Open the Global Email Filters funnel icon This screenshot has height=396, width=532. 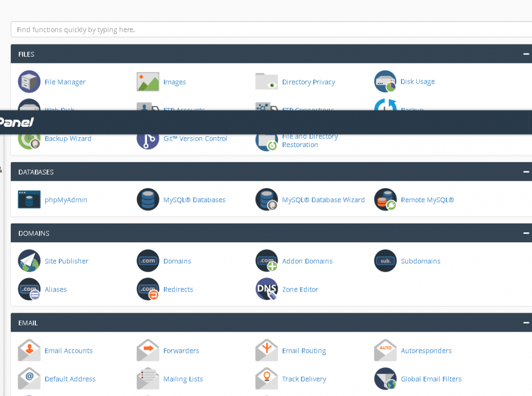pyautogui.click(x=385, y=379)
